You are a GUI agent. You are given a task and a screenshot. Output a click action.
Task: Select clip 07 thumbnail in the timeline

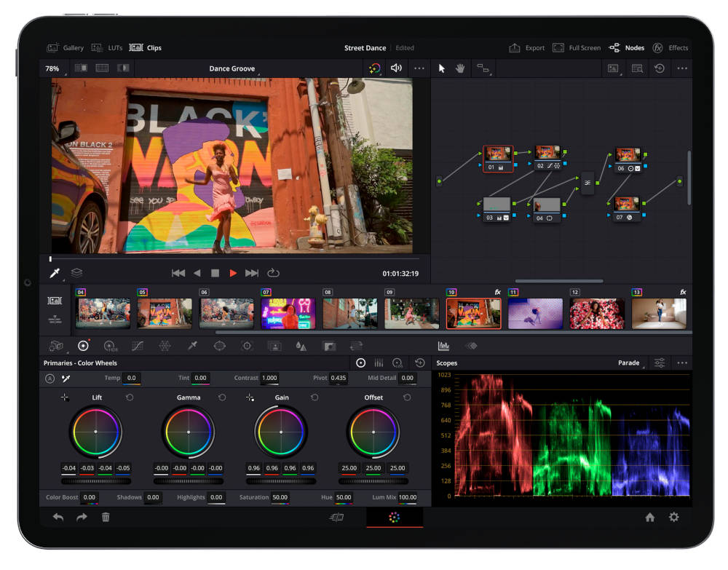click(288, 312)
